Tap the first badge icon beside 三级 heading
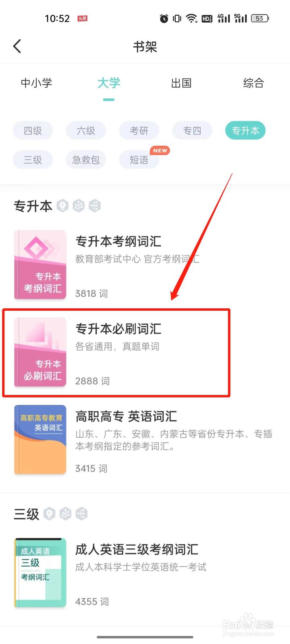290x644 pixels. coord(50,514)
